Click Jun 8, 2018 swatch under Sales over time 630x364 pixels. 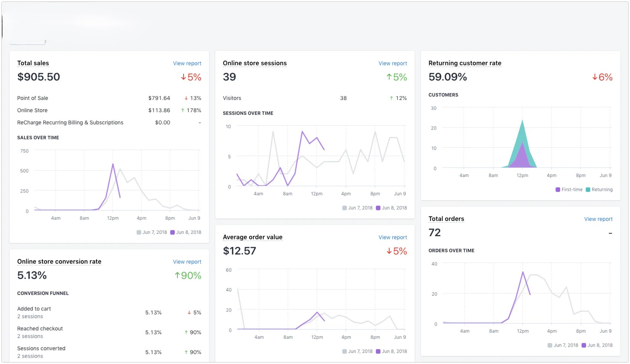pyautogui.click(x=172, y=232)
